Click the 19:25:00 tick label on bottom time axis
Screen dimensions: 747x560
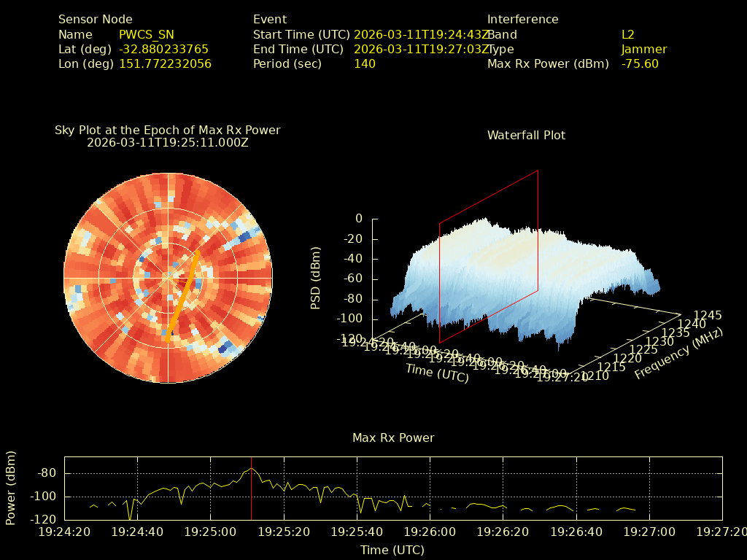pos(211,532)
